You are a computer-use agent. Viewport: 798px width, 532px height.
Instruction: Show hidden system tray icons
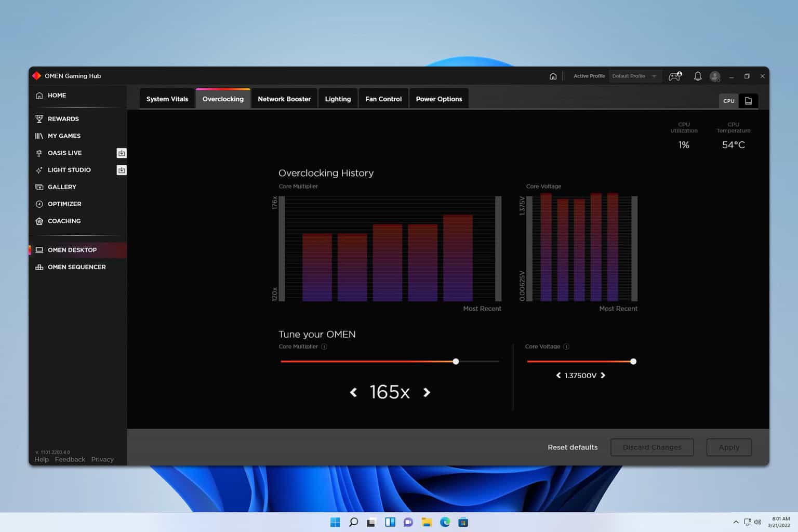pos(736,522)
